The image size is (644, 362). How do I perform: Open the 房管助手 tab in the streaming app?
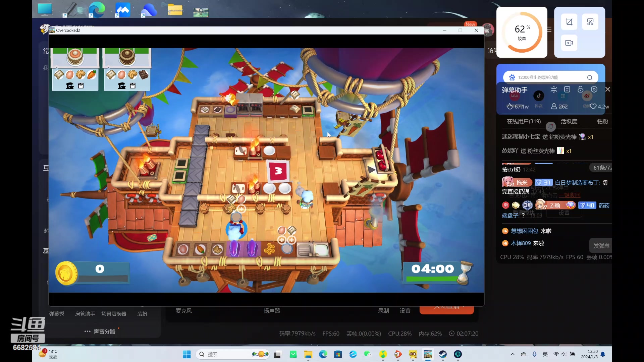[85, 314]
